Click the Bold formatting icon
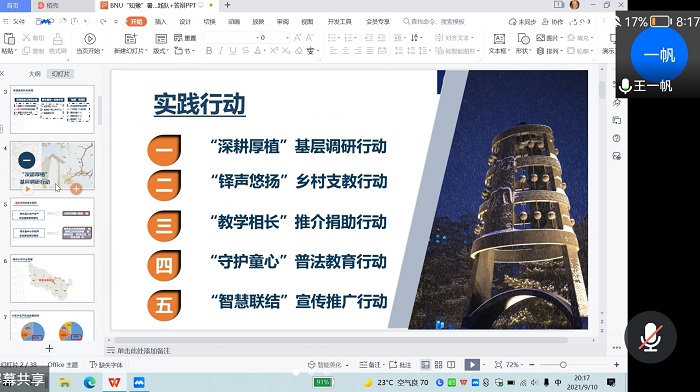700x392 pixels. coord(208,50)
